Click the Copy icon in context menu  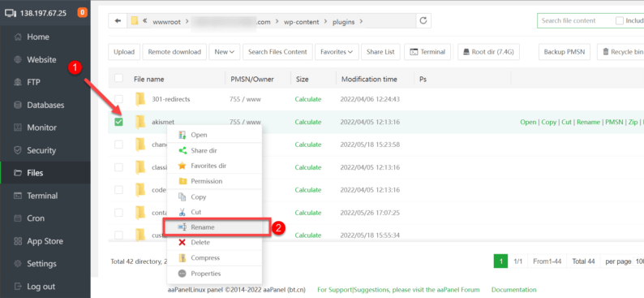(x=182, y=197)
